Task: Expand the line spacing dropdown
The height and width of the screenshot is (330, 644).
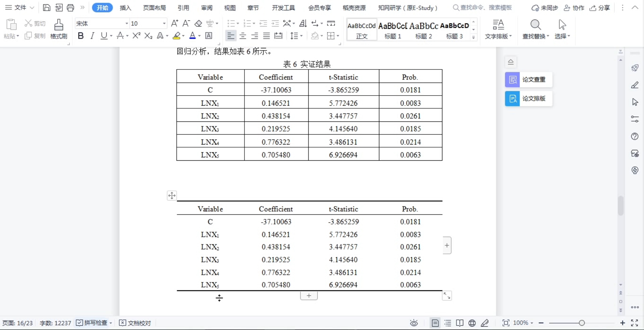Action: pos(301,36)
